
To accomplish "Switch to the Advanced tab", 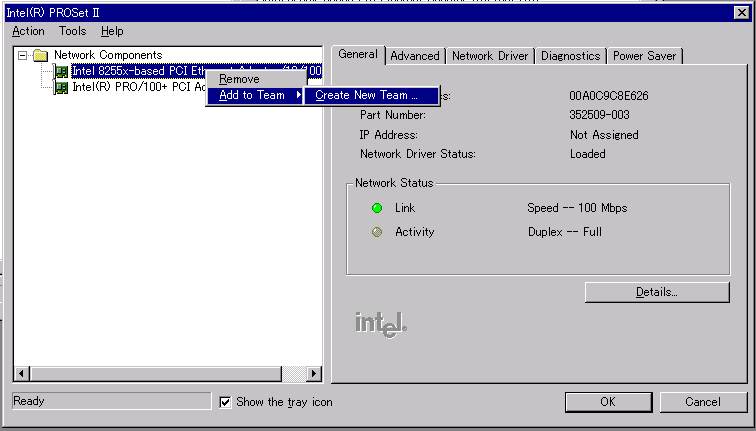I will pos(414,56).
